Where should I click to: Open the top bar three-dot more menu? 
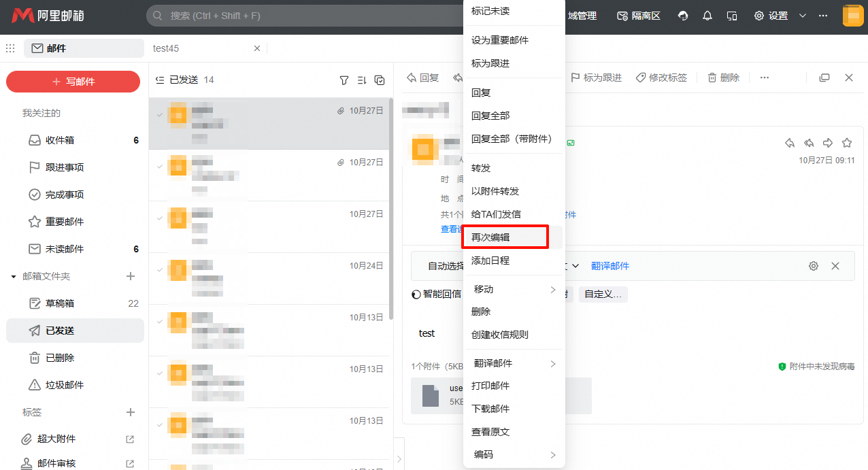click(823, 16)
